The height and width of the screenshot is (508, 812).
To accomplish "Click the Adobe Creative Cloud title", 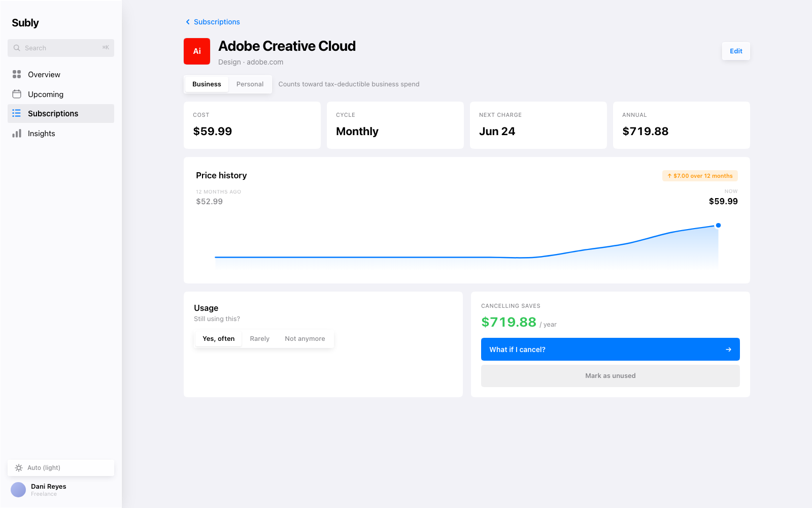I will pyautogui.click(x=287, y=46).
